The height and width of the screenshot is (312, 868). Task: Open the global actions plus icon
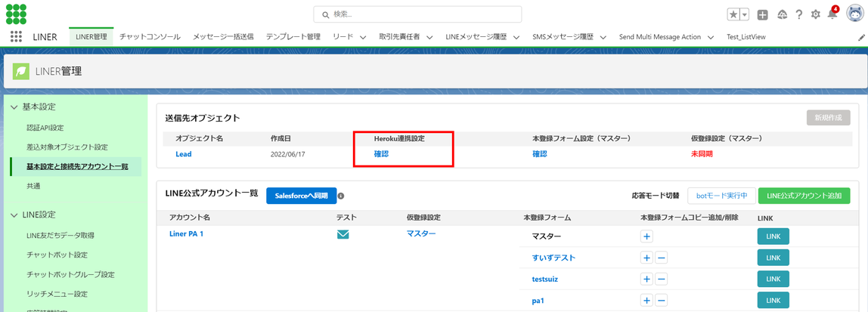tap(762, 15)
